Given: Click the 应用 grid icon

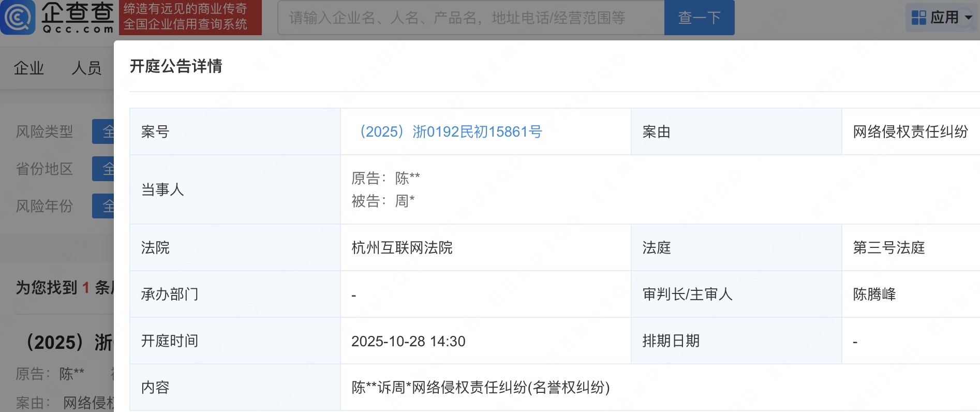Looking at the screenshot, I should (x=918, y=18).
